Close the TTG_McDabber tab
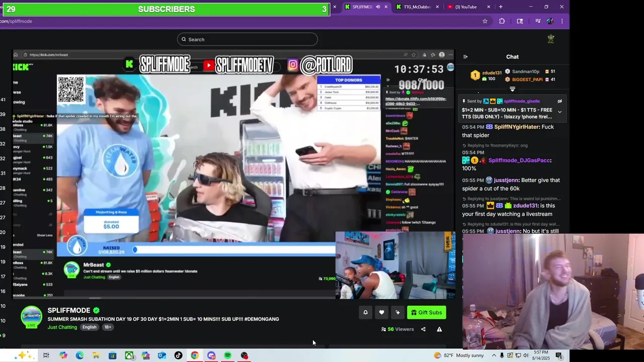Image resolution: width=644 pixels, height=362 pixels. [437, 7]
